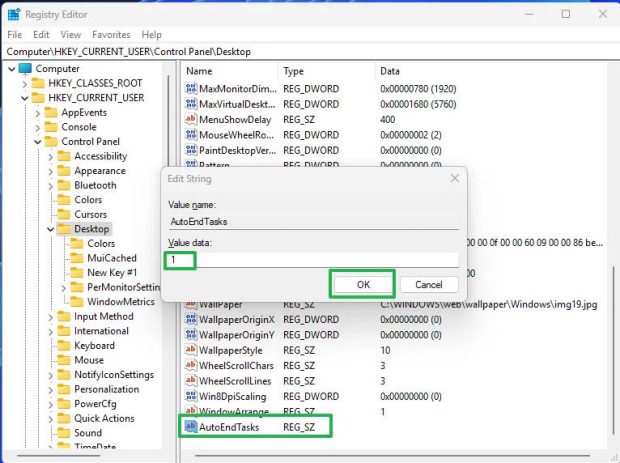The height and width of the screenshot is (463, 620).
Task: Collapse the Computer root node
Action: pos(12,69)
